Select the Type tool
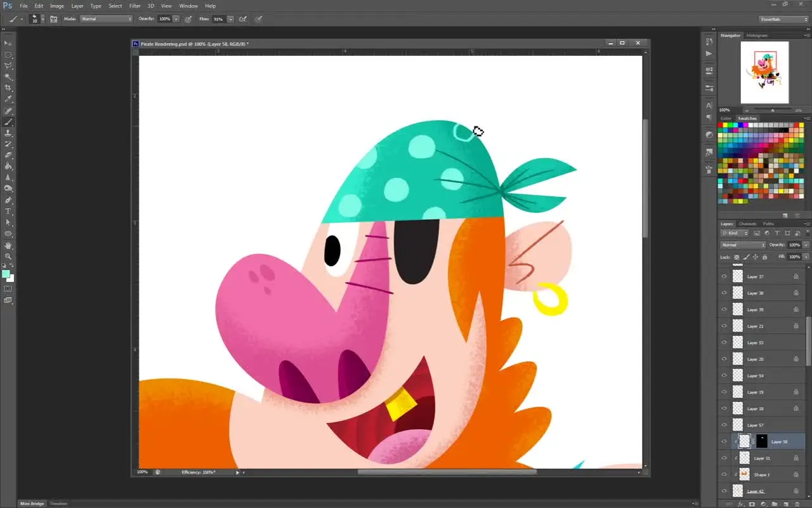 coord(8,211)
